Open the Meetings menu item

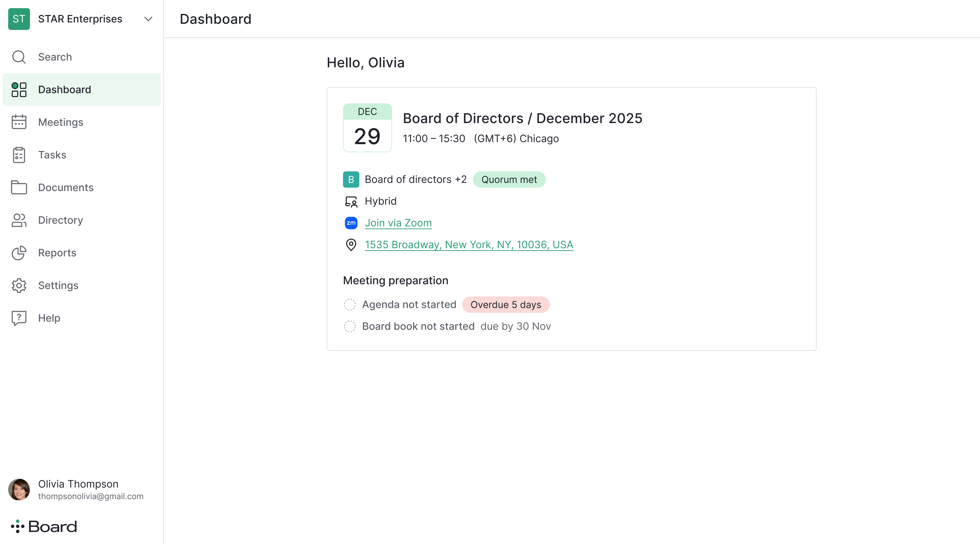[61, 122]
